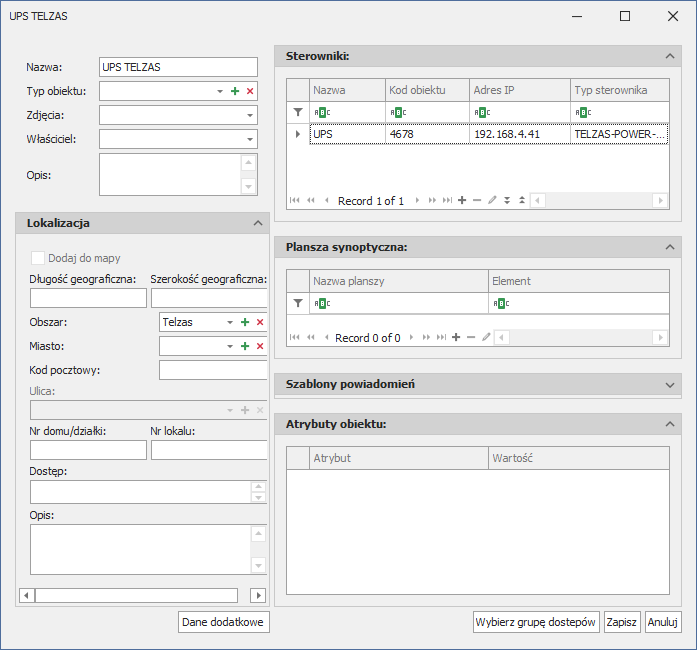The width and height of the screenshot is (697, 650).
Task: Click Dane dodatkowe button
Action: (224, 622)
